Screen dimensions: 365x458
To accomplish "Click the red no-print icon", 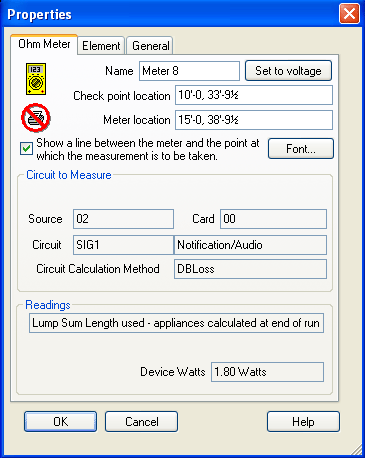I will click(x=36, y=118).
